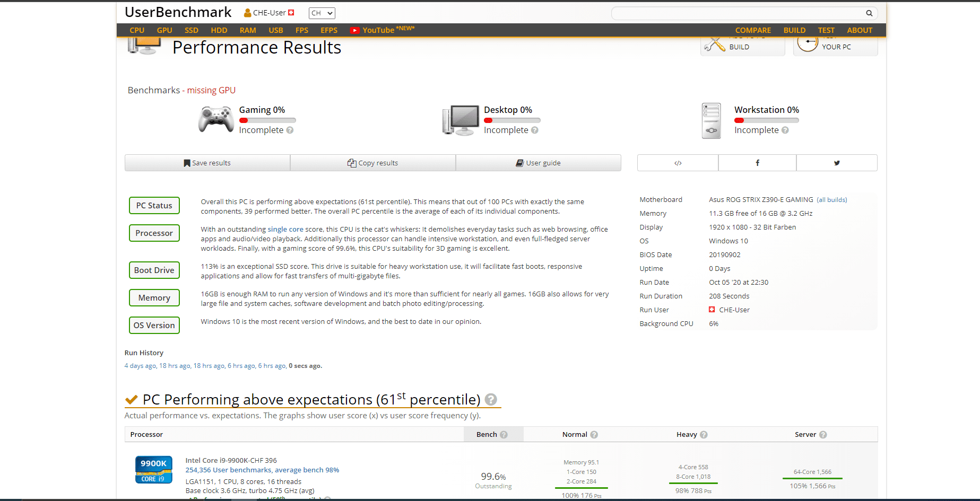
Task: Open the single core link
Action: tap(285, 230)
